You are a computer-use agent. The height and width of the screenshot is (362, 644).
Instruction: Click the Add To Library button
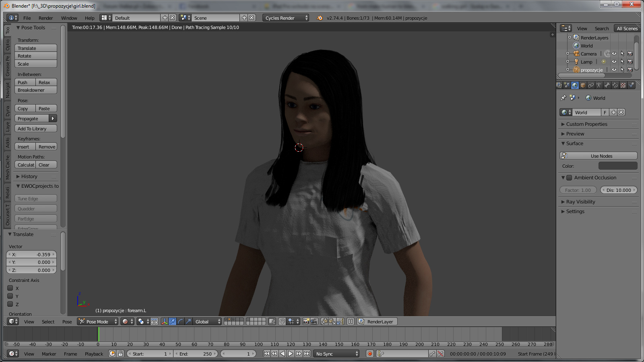pos(35,129)
